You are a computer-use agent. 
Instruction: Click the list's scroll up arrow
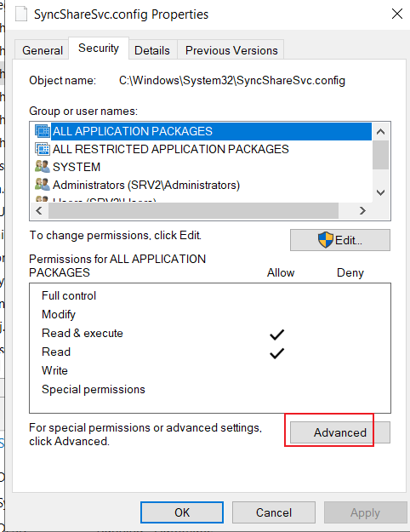pos(381,132)
